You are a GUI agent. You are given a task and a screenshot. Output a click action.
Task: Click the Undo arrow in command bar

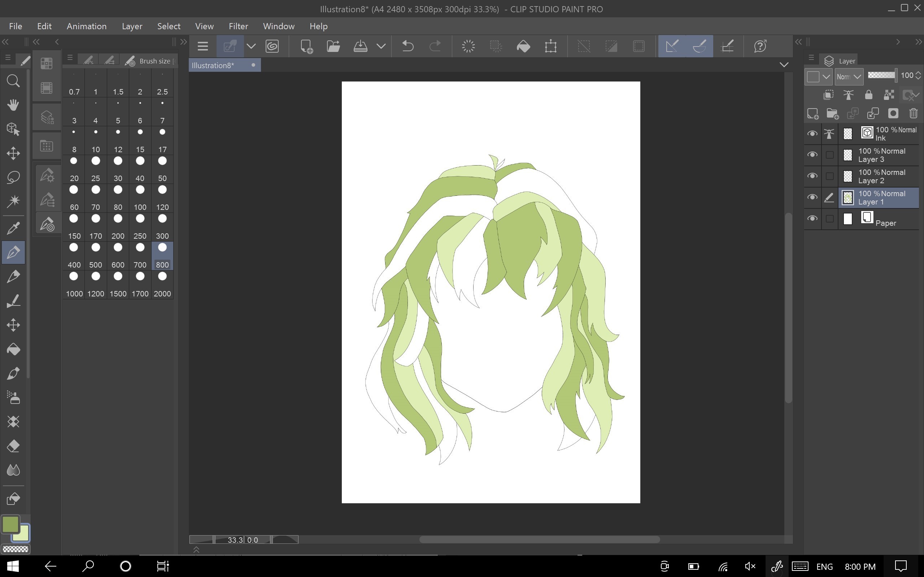[x=408, y=46]
